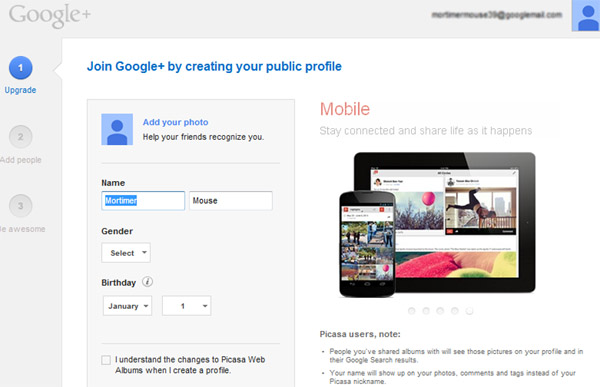Open the birthday month January dropdown
Image resolution: width=600 pixels, height=387 pixels.
127,306
